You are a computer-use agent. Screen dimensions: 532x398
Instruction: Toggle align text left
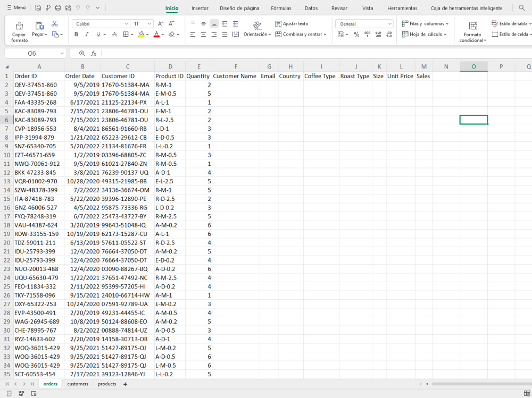[x=193, y=34]
